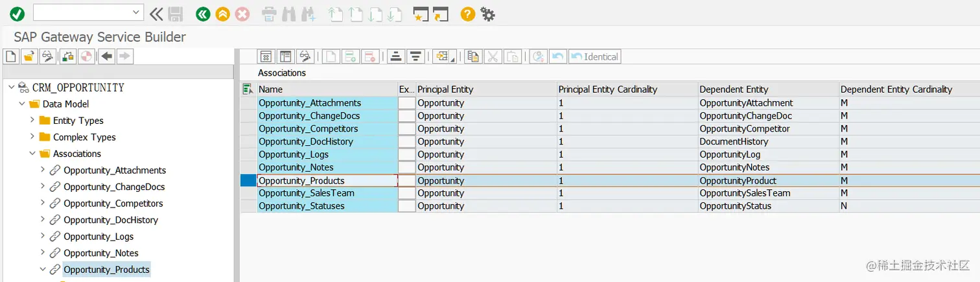Click the Create New Session window icon
Viewport: 980px width, 282px height.
421,14
